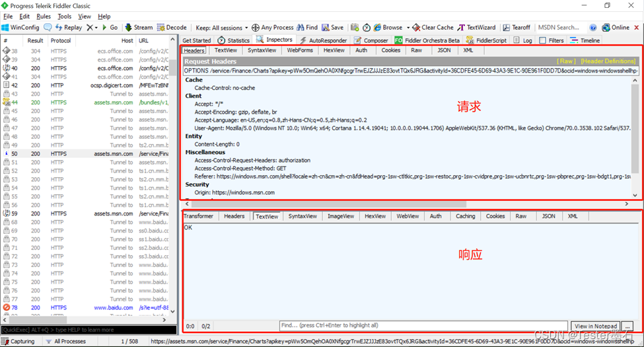Close the toolbar with the red X
This screenshot has height=347, width=644.
click(x=637, y=28)
